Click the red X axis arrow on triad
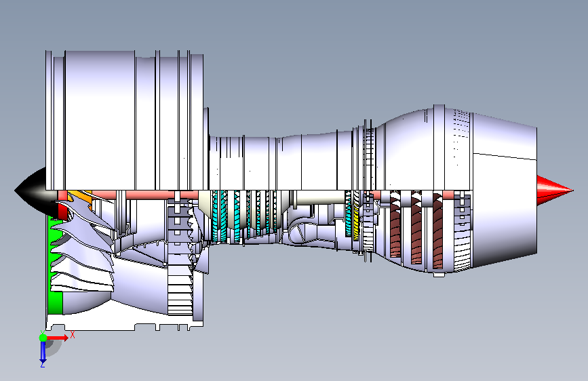This screenshot has height=381, width=588. [x=58, y=338]
